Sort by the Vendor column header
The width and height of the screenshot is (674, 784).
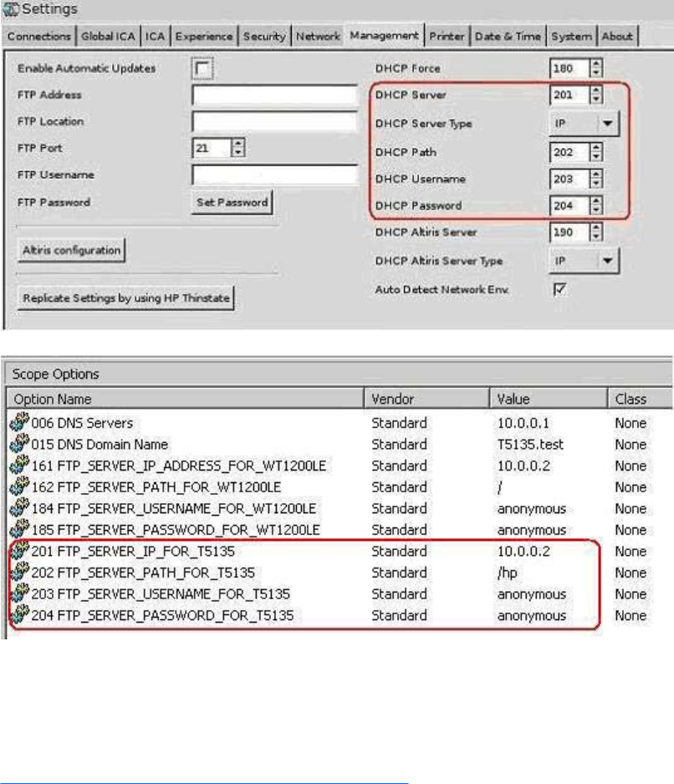click(426, 399)
